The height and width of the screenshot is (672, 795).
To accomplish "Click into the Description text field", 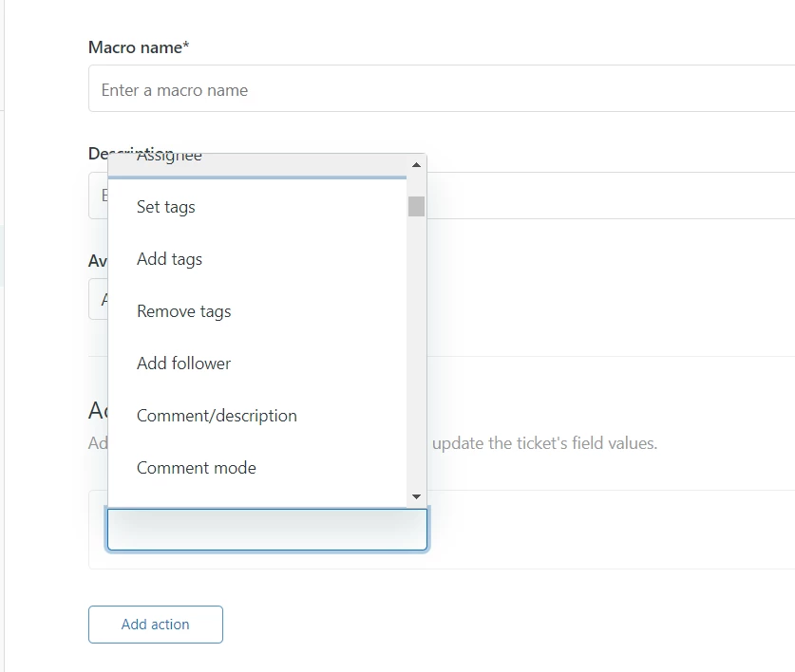I will coord(608,196).
